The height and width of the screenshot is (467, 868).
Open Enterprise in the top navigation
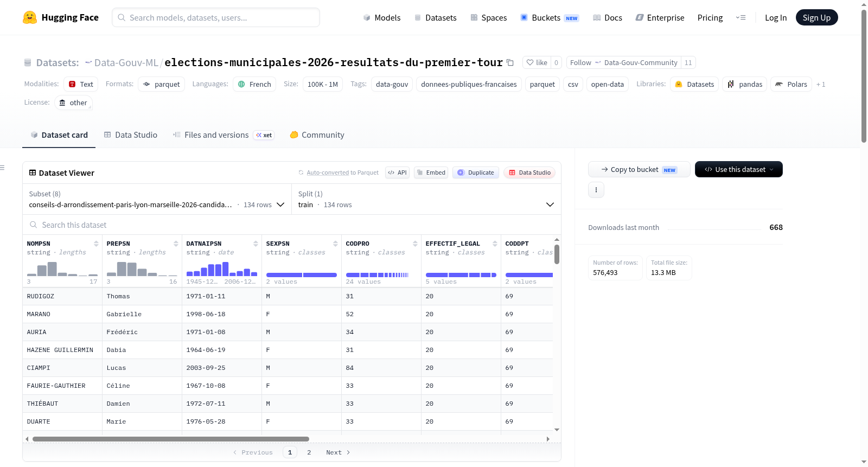[660, 17]
